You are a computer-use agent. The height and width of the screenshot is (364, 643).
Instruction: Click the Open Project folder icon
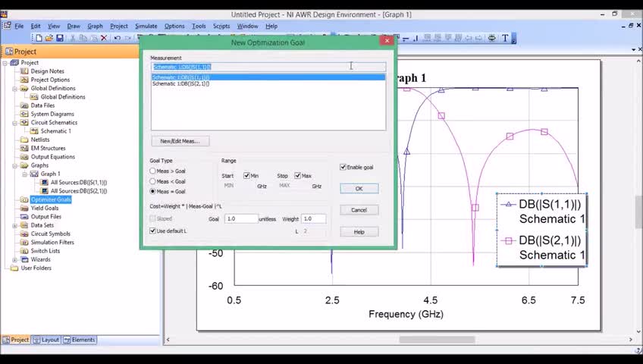(x=49, y=38)
